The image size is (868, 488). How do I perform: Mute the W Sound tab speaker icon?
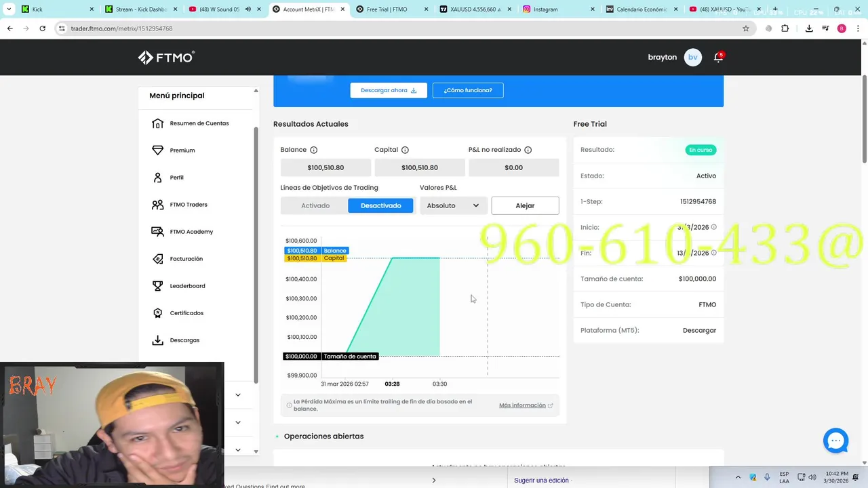(248, 9)
